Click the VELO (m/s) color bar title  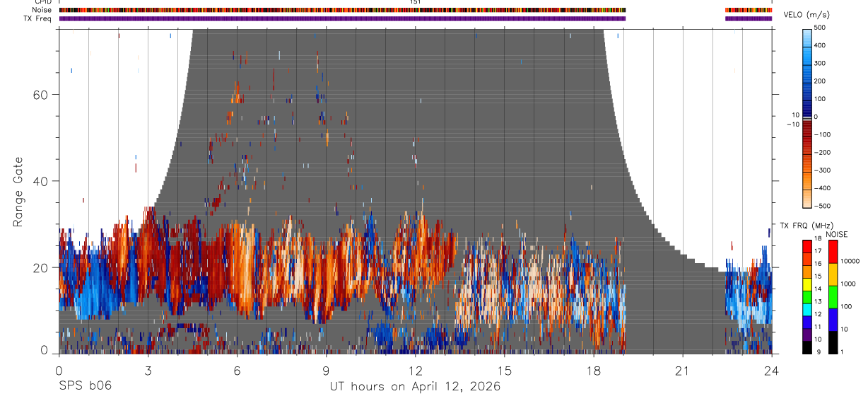pyautogui.click(x=807, y=15)
